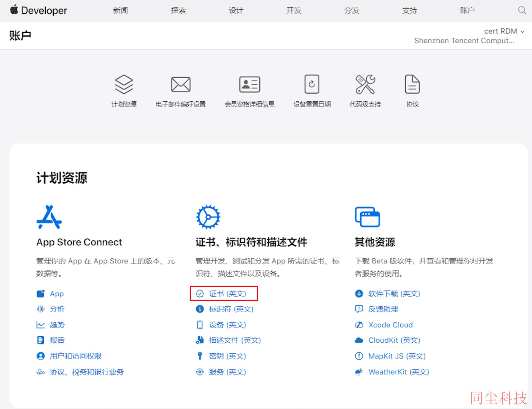The image size is (532, 409).
Task: Open the 新闻 nav menu
Action: pos(120,11)
